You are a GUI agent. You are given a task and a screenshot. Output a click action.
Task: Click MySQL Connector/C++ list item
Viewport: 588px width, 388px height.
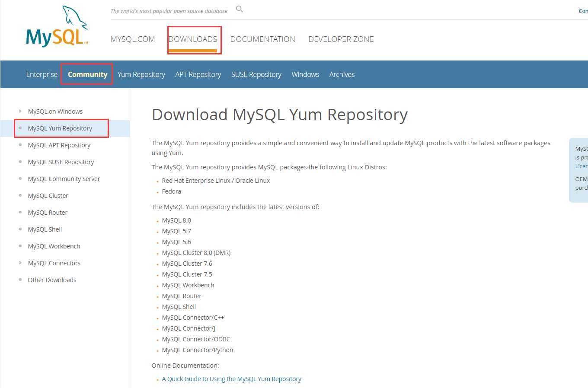(193, 318)
